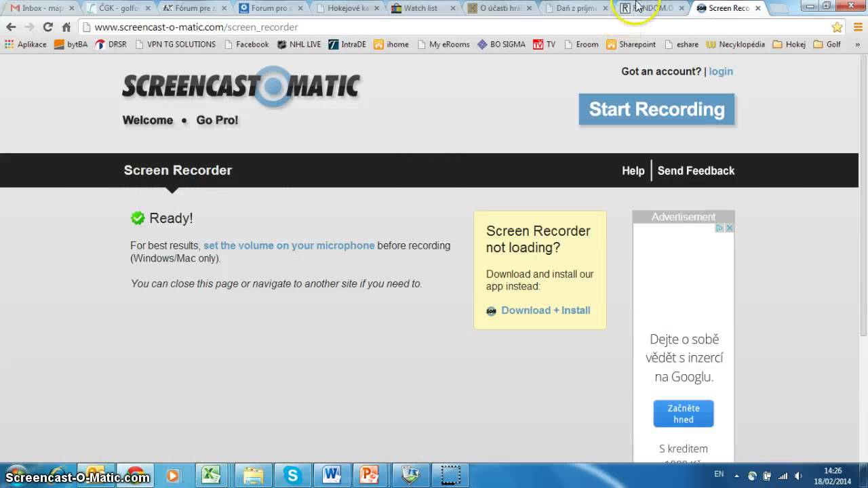Open the Golf bookmarks folder
The image size is (868, 488).
827,45
